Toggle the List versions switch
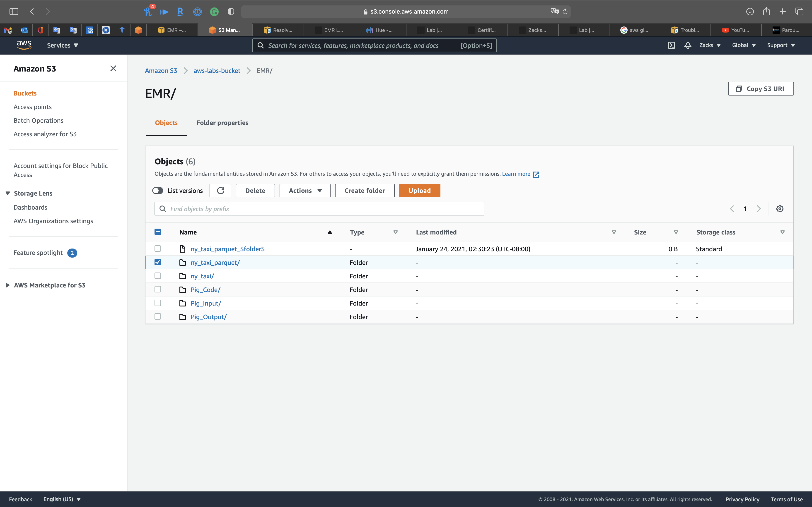The height and width of the screenshot is (507, 812). point(158,190)
